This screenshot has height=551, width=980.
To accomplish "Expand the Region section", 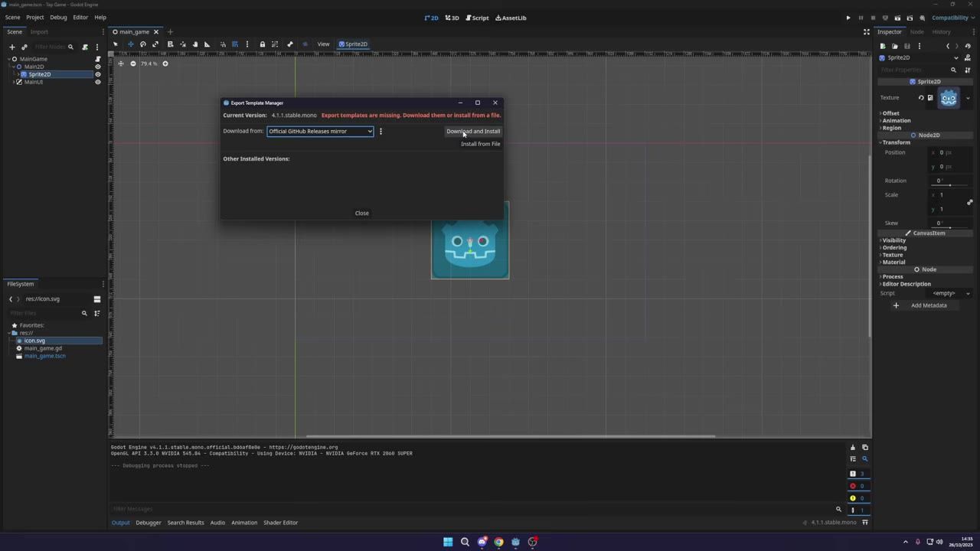I will point(891,128).
